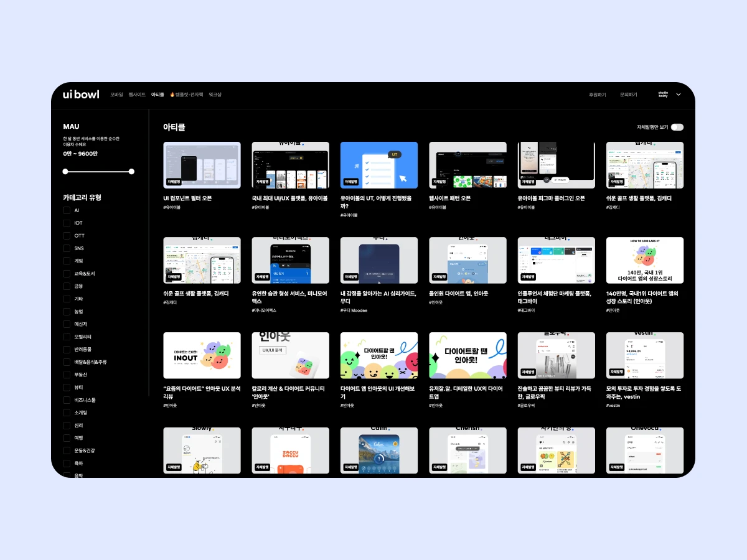Screen dimensions: 747x560
Task: Open the Cherish article thumbnail
Action: click(467, 450)
